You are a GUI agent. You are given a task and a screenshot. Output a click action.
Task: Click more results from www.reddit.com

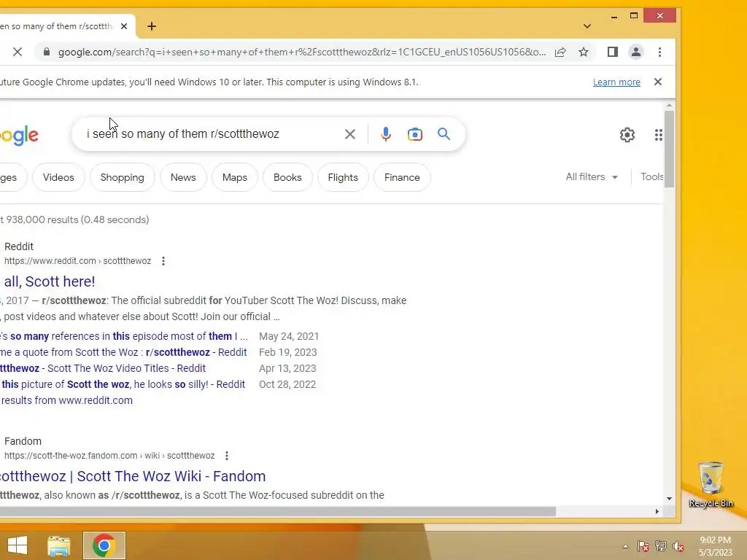66,400
